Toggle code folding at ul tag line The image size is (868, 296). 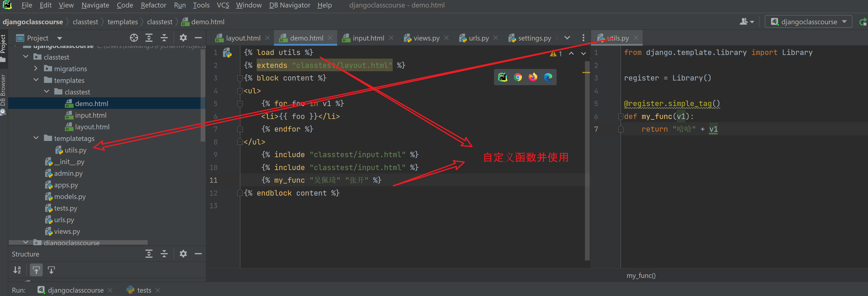coord(240,91)
